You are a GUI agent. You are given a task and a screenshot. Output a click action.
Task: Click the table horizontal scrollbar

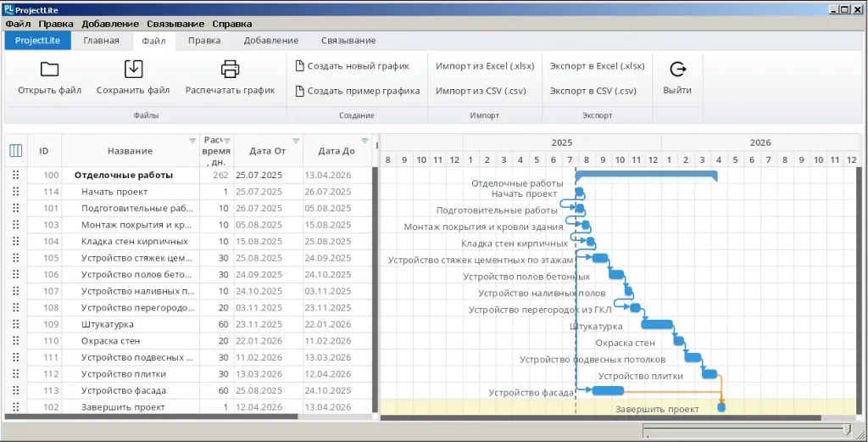(151, 417)
